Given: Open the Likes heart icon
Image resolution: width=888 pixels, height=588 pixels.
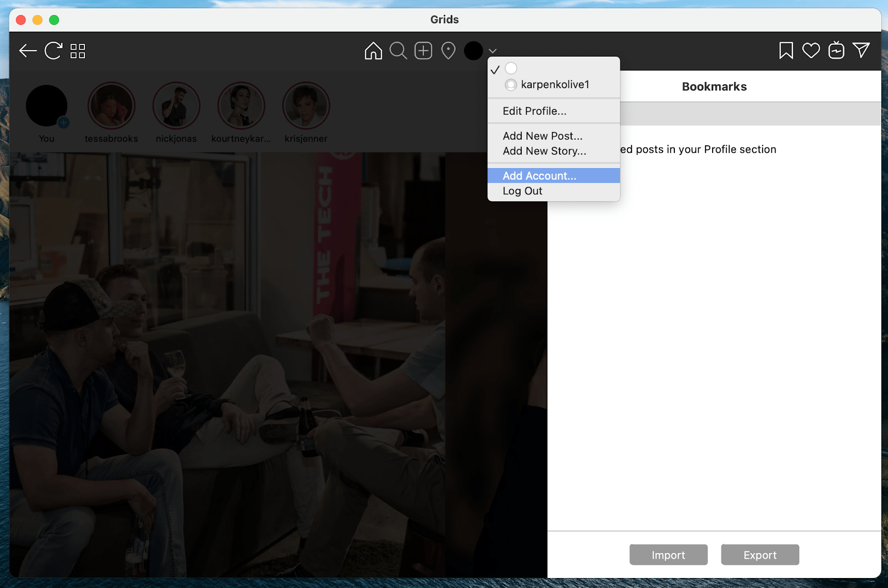Looking at the screenshot, I should (811, 50).
